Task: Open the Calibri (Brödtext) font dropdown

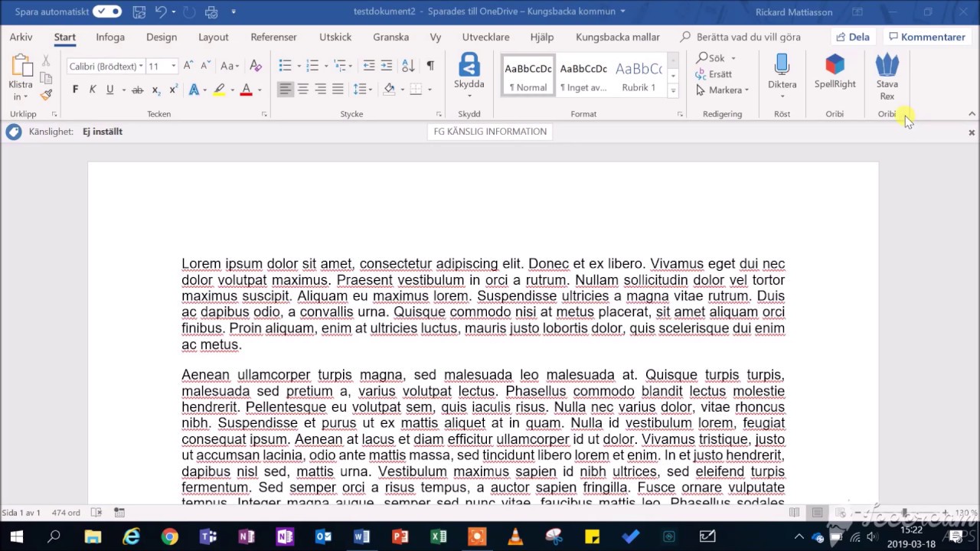Action: (x=141, y=67)
